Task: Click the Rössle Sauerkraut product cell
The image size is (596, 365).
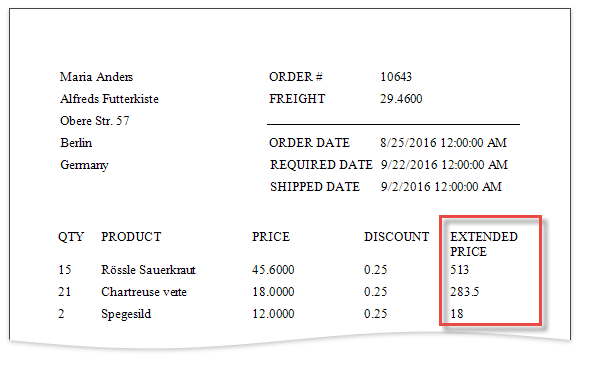Action: point(148,270)
